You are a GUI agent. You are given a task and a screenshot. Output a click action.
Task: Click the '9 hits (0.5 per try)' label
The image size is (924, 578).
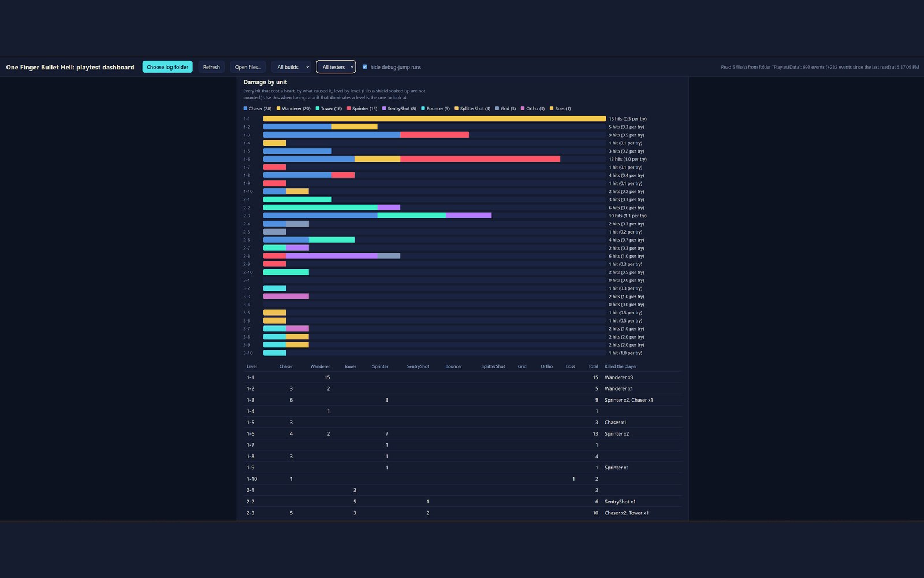[626, 135]
